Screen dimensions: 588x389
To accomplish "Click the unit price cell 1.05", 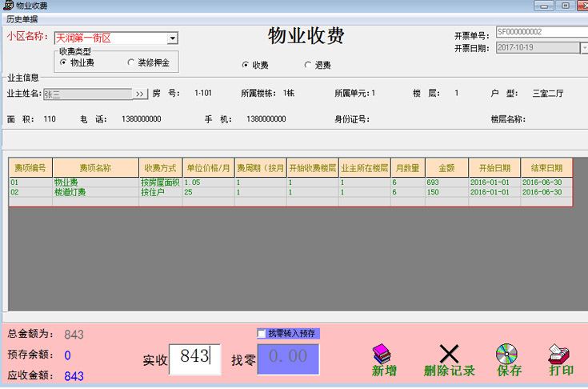I will pyautogui.click(x=209, y=182).
